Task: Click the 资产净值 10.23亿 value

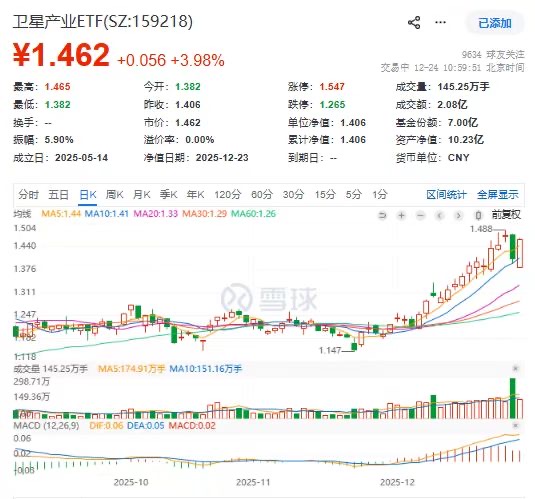Action: 466,140
